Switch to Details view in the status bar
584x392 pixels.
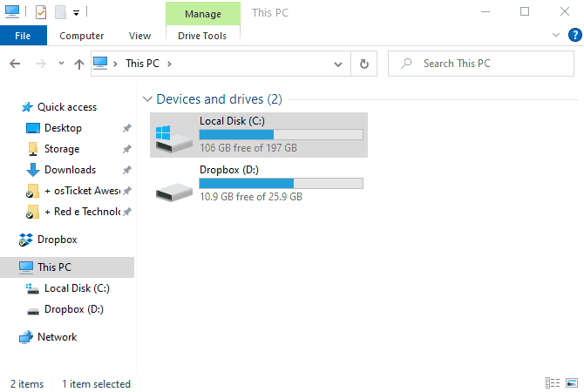tap(553, 382)
